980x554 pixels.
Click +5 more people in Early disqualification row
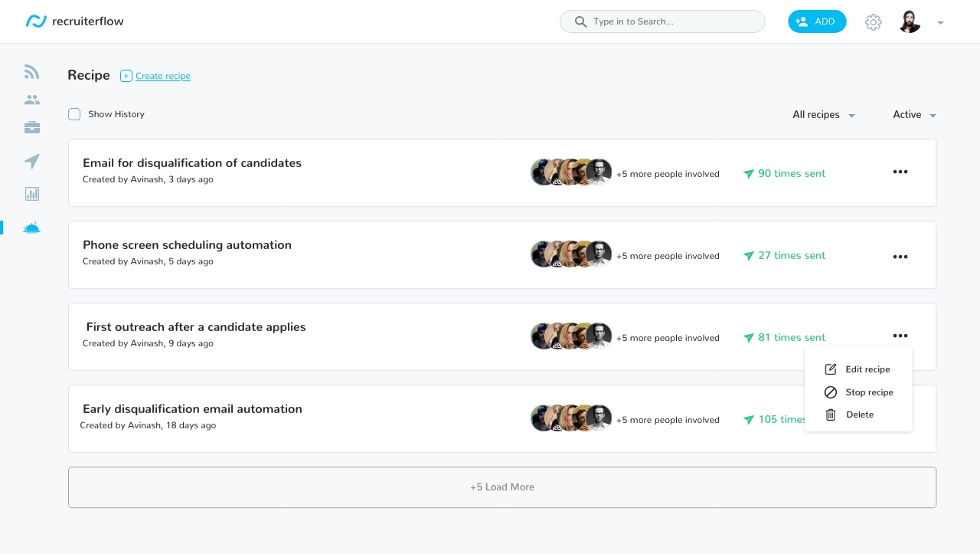click(x=668, y=420)
